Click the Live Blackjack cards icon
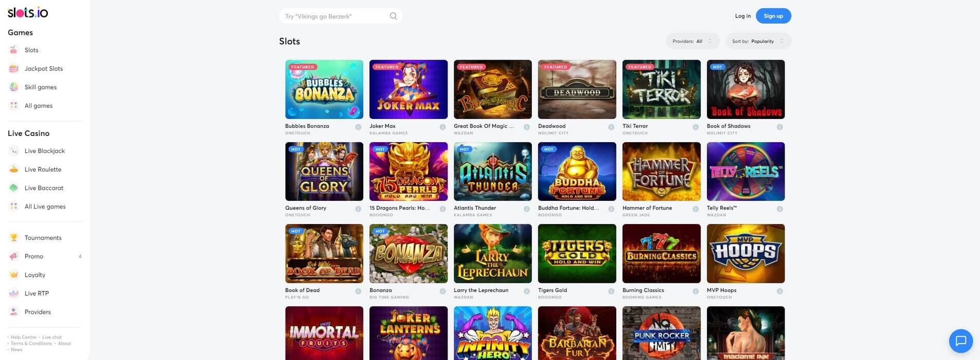This screenshot has width=980, height=360. click(x=14, y=151)
